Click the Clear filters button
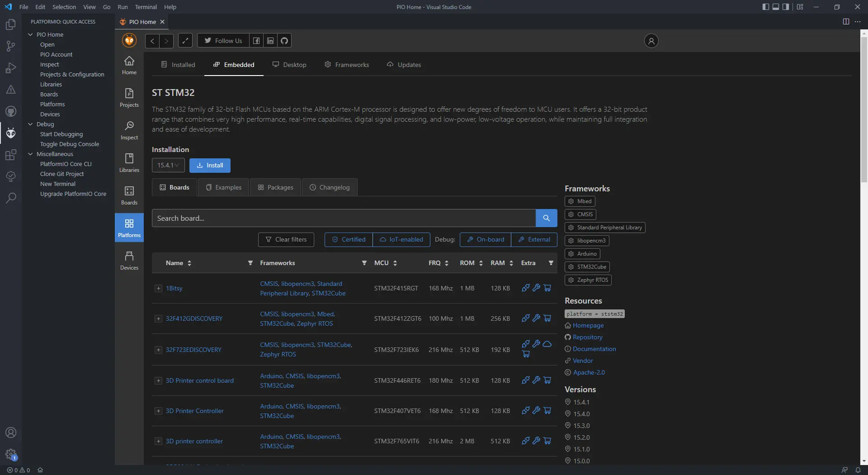 286,239
